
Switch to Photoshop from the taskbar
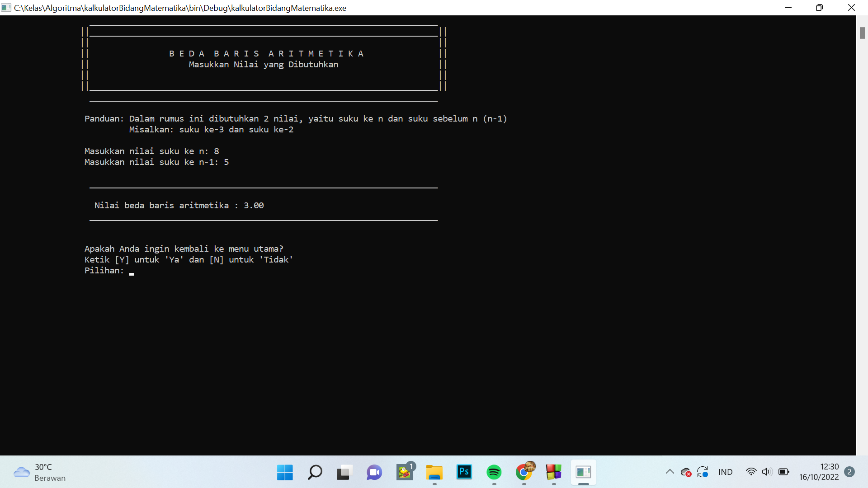(x=464, y=472)
